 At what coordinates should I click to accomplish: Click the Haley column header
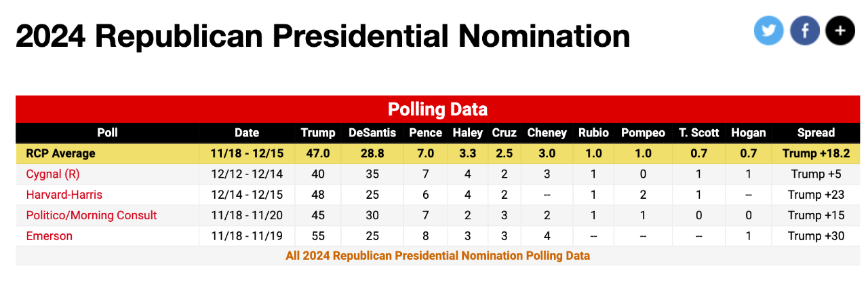[468, 133]
